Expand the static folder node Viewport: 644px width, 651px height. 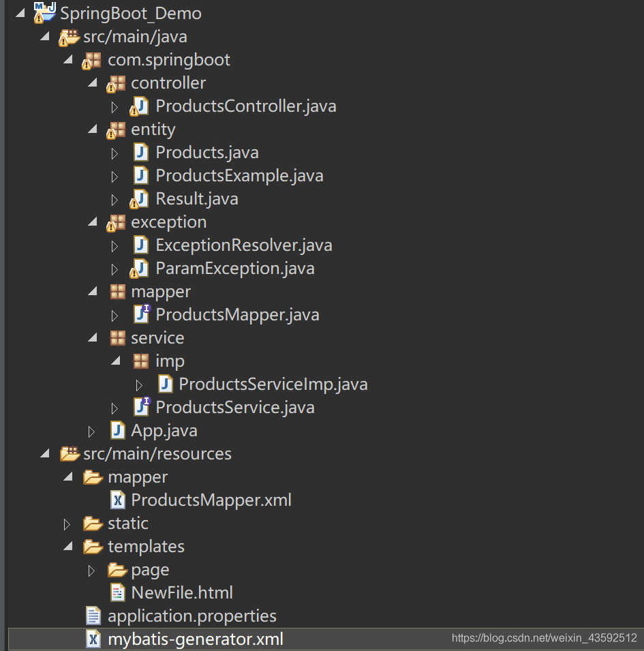tap(67, 525)
